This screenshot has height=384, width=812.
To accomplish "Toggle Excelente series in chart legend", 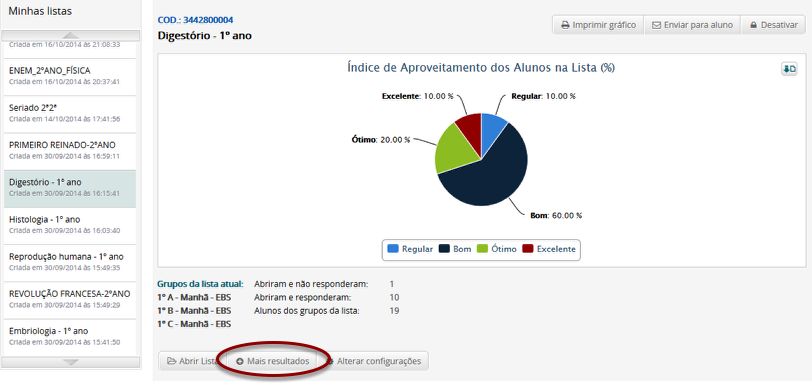I will (x=549, y=249).
